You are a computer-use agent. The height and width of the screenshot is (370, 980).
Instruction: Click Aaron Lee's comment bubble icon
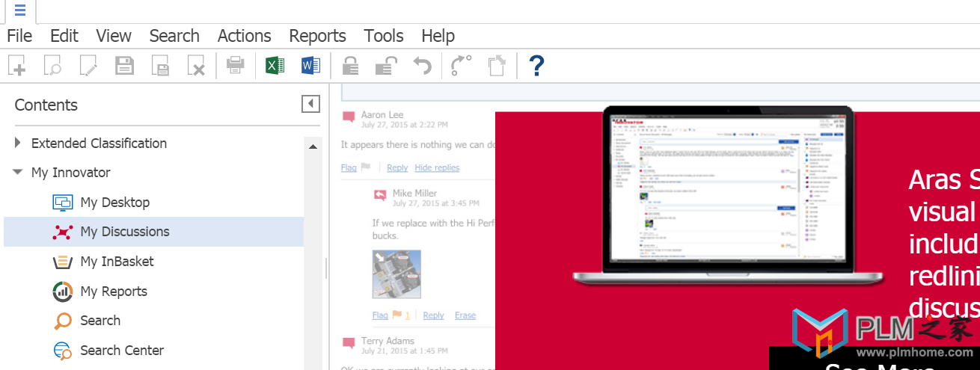(x=349, y=117)
